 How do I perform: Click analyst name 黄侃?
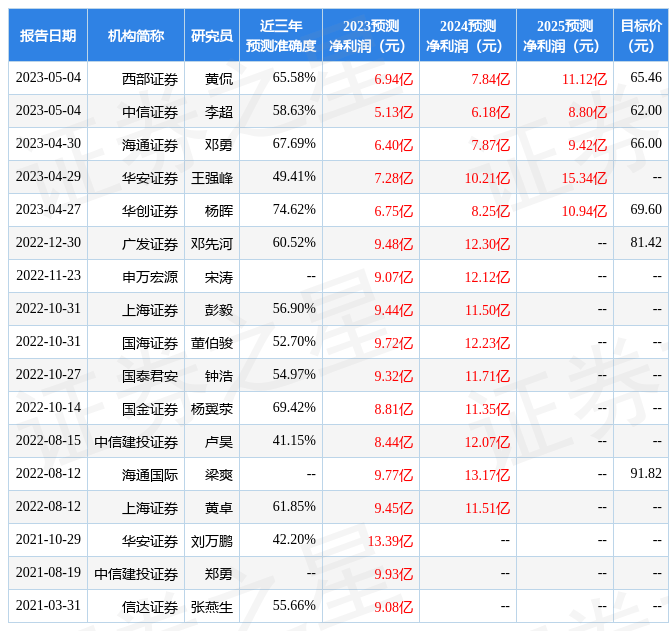click(x=218, y=78)
